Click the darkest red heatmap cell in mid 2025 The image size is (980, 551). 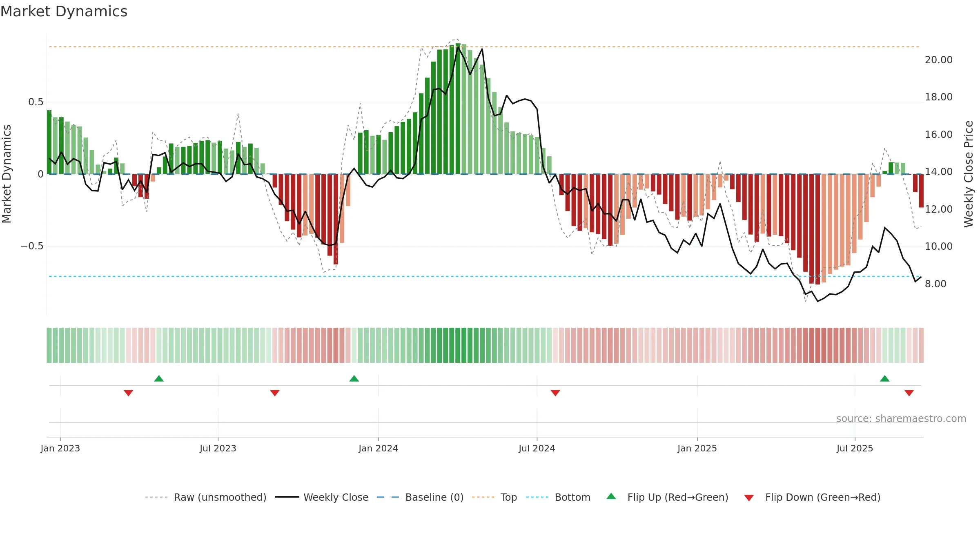point(817,345)
